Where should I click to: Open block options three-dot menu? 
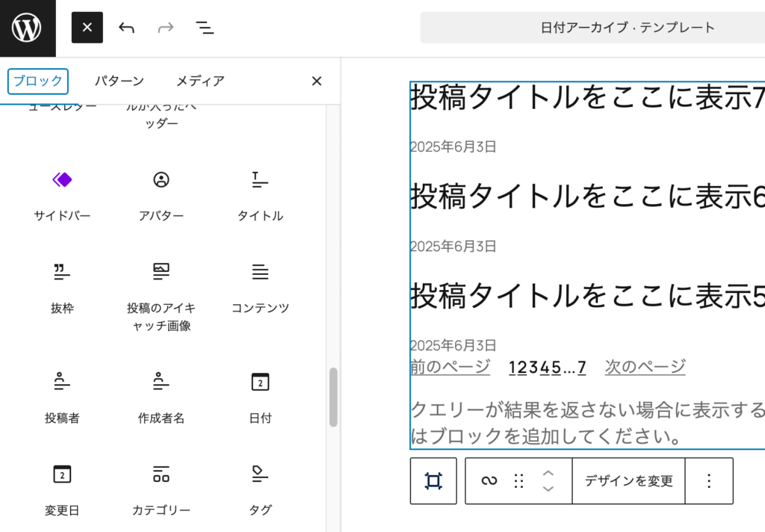tap(709, 480)
